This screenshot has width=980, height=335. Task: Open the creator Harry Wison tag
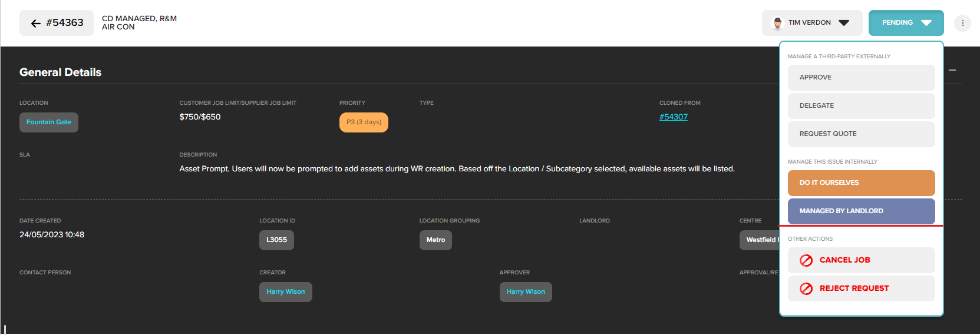(285, 292)
